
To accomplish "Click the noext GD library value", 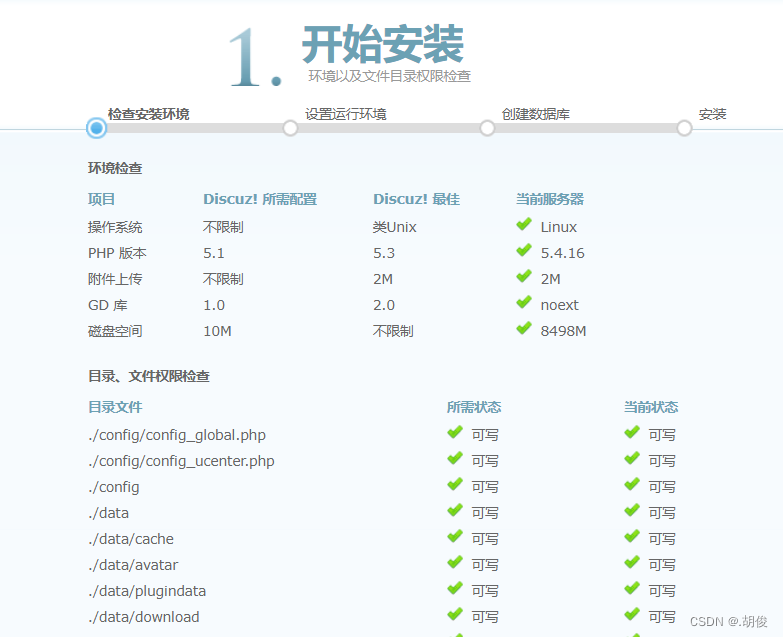I will coord(559,305).
